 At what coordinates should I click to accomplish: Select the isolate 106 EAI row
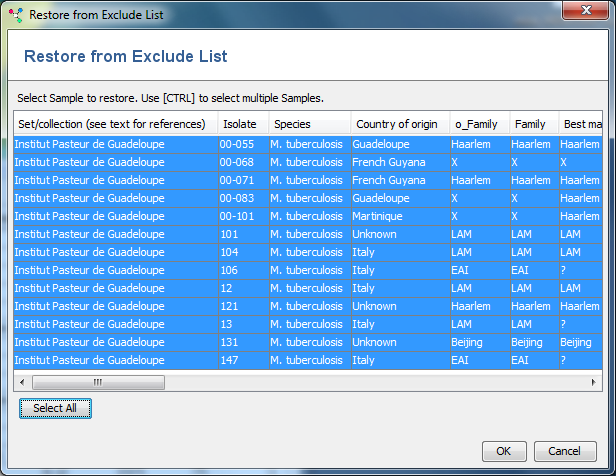click(240, 270)
